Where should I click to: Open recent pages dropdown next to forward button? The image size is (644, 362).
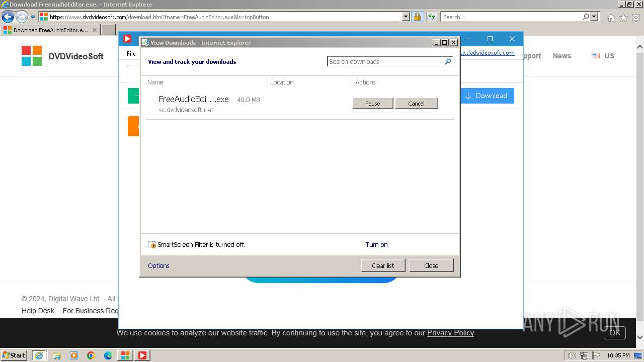[x=33, y=17]
